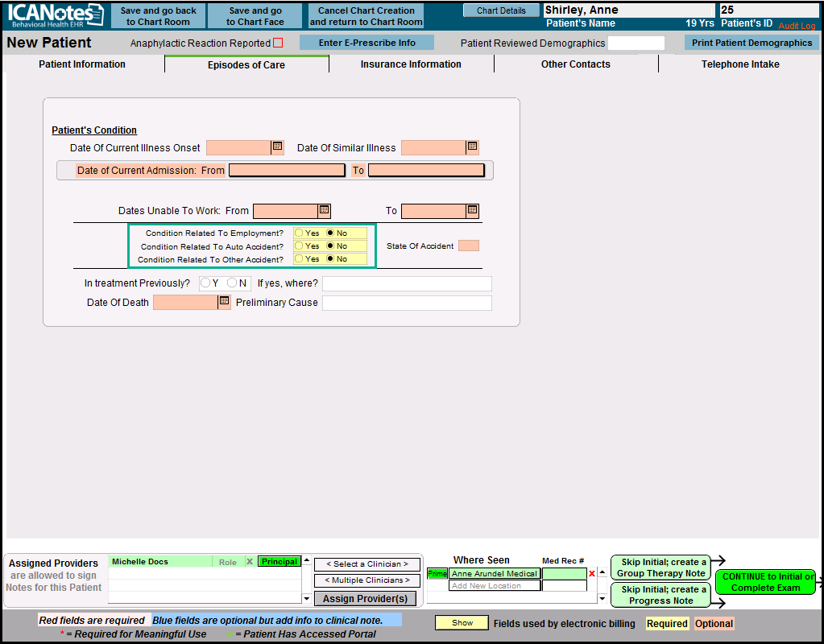Click calendar icon for Unable To Work To date
Image resolution: width=824 pixels, height=644 pixels.
point(472,211)
